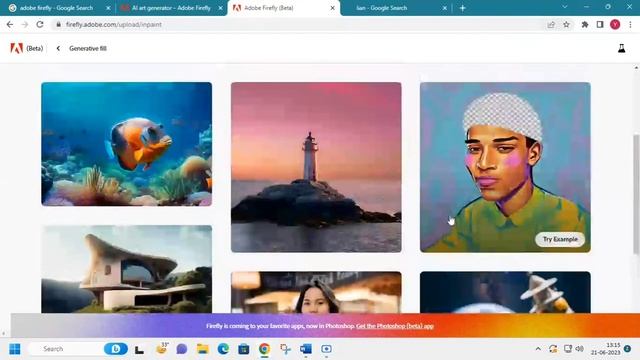
Task: Switch to AI art generator - Adobe Firefly tab
Action: point(171,8)
